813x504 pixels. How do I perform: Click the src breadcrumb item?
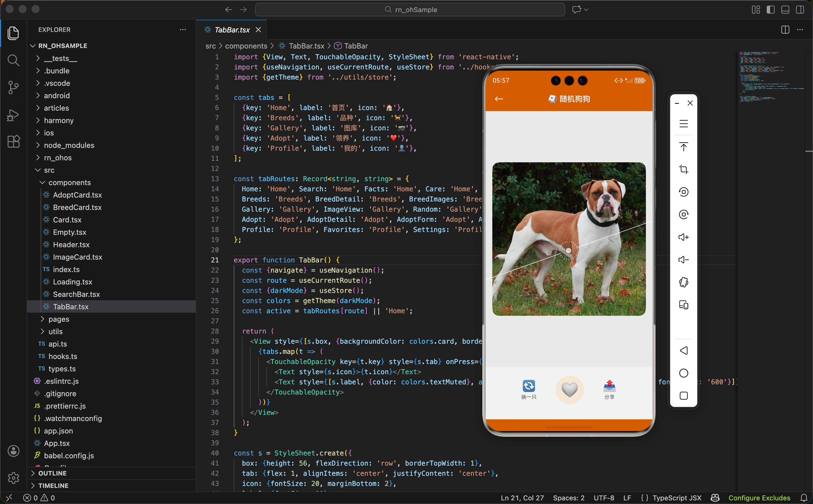click(210, 46)
